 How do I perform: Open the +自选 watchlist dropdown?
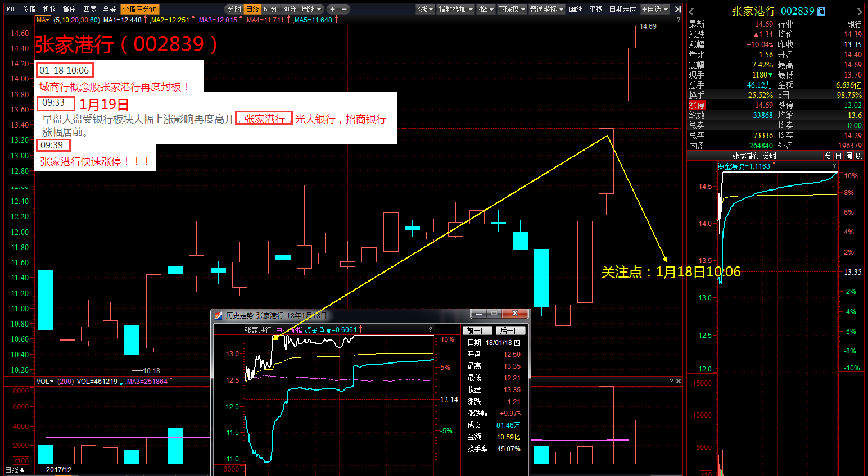655,9
